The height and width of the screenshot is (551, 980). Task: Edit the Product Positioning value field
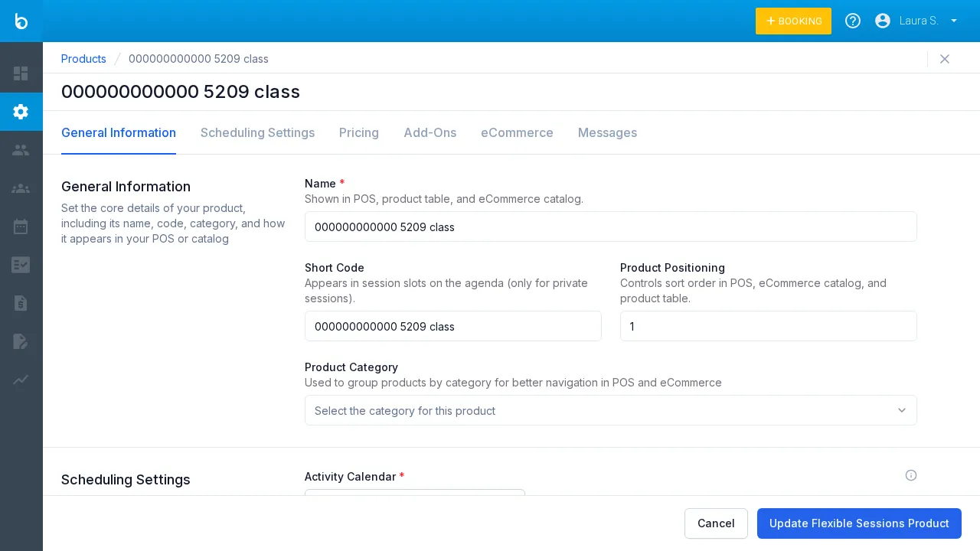click(x=769, y=326)
